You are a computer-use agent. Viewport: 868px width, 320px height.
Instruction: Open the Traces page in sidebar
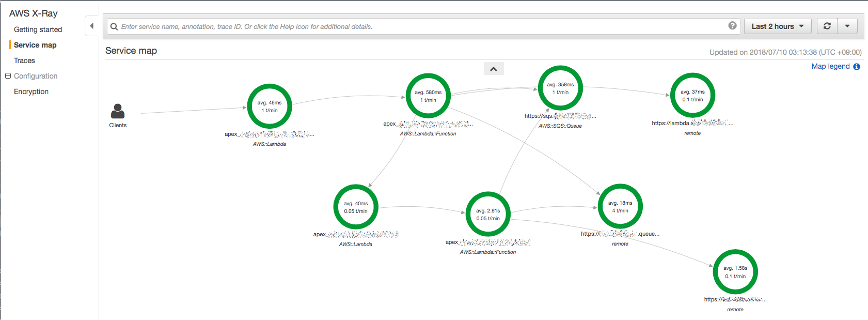(x=24, y=60)
